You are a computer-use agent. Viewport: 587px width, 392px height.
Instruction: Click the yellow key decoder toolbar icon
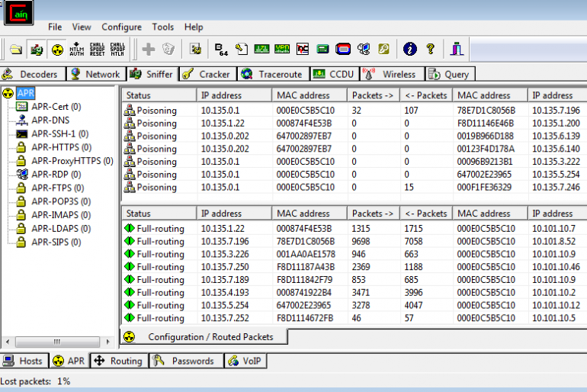point(383,49)
